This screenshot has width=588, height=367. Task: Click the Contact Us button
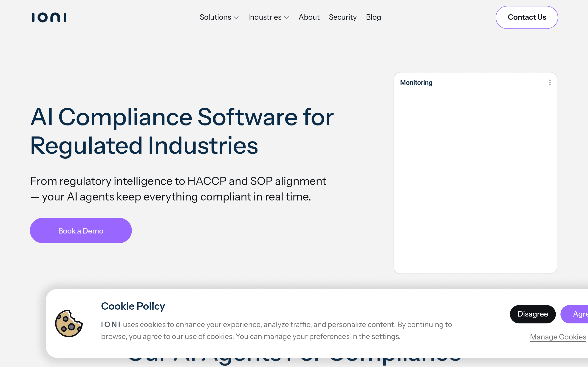tap(527, 17)
